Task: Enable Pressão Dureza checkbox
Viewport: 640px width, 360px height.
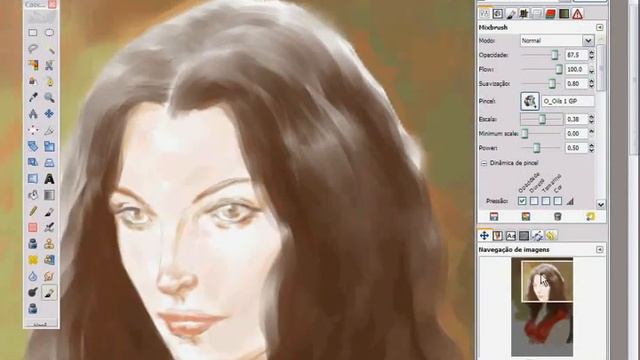Action: coord(534,201)
